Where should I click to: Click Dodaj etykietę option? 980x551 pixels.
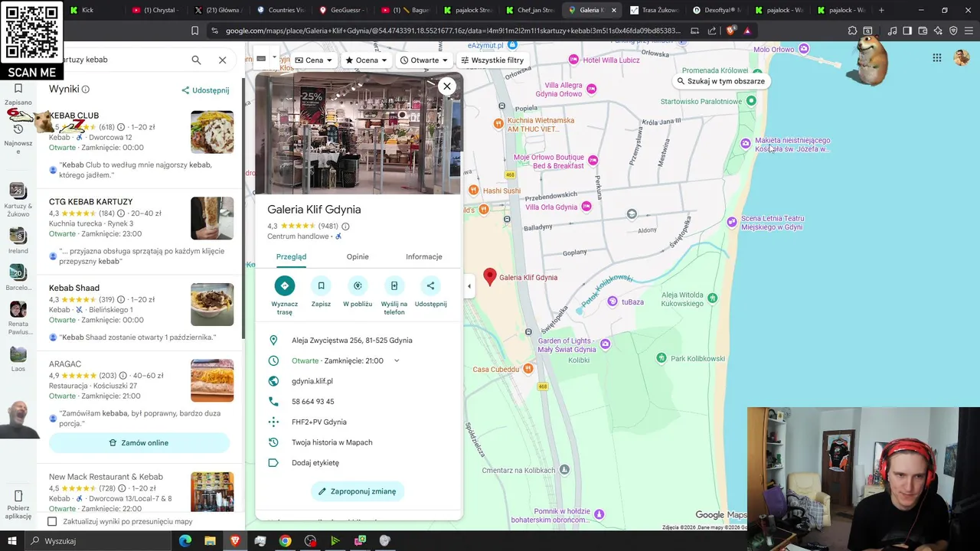(x=315, y=463)
